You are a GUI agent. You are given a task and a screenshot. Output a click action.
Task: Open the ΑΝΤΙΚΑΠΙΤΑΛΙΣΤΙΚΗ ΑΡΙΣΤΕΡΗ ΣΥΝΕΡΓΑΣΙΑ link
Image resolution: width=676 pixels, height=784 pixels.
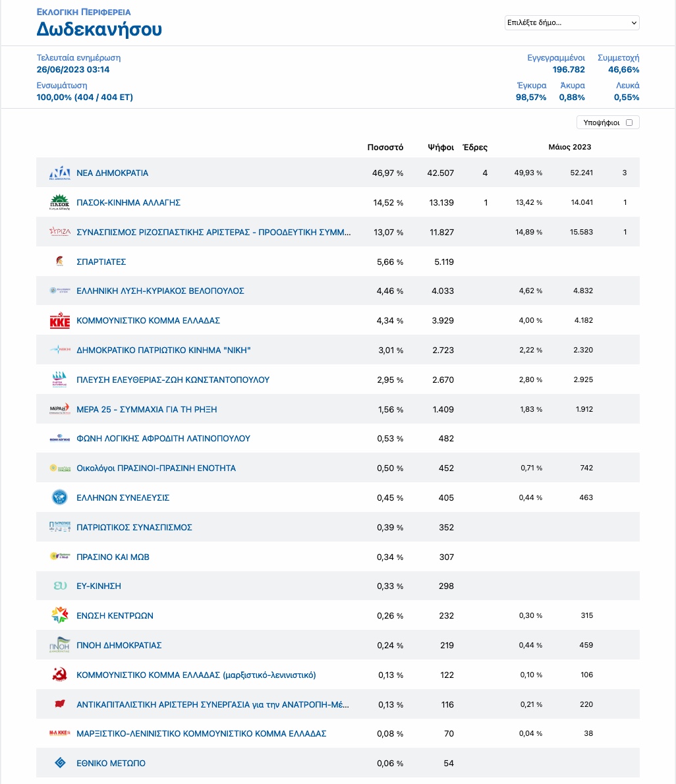point(213,704)
